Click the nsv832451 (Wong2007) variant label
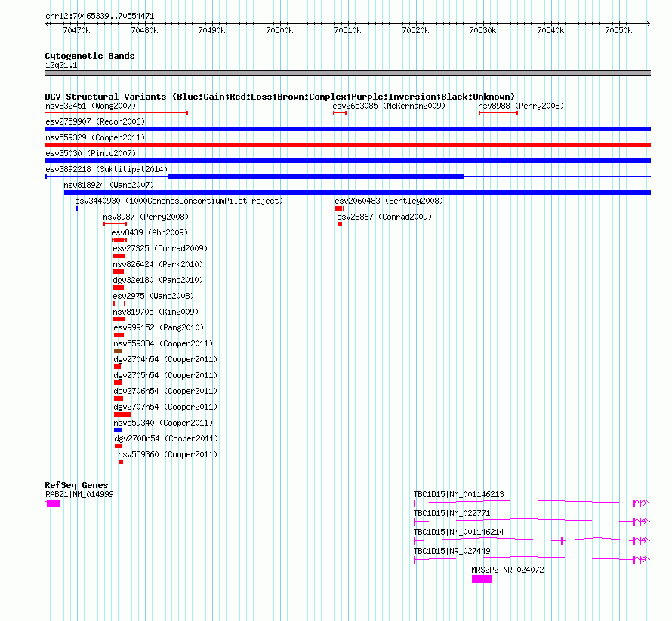 91,106
